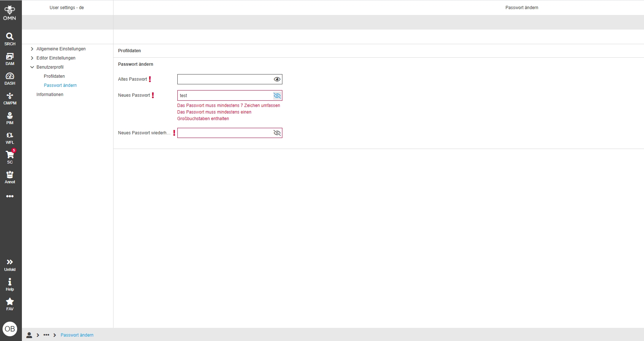Open the CM/PM module
644x341 pixels.
[10, 98]
